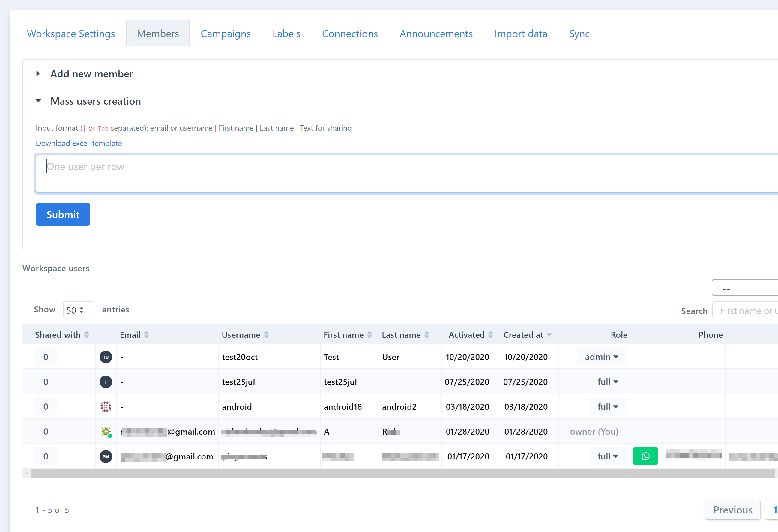
Task: Change test25jul's role using the full dropdown
Action: tap(608, 382)
